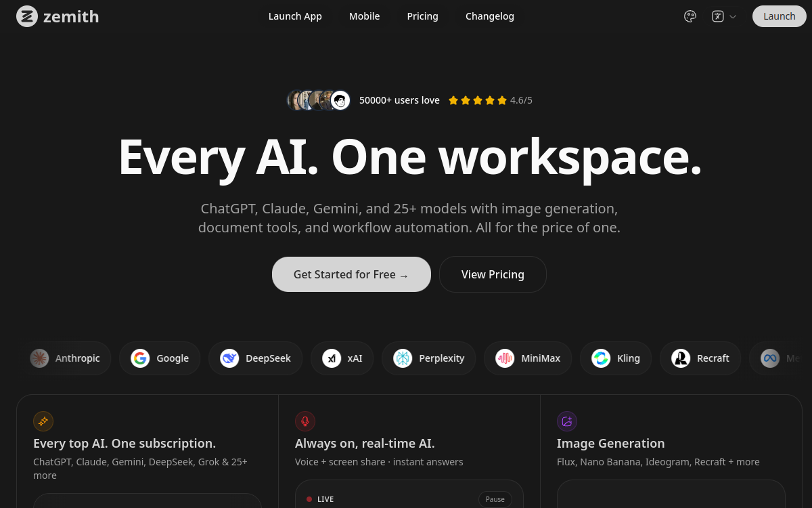The image size is (812, 508).
Task: Click "Flux, Nano Banana, Ideogram, Recraft + more" text
Action: (x=658, y=462)
